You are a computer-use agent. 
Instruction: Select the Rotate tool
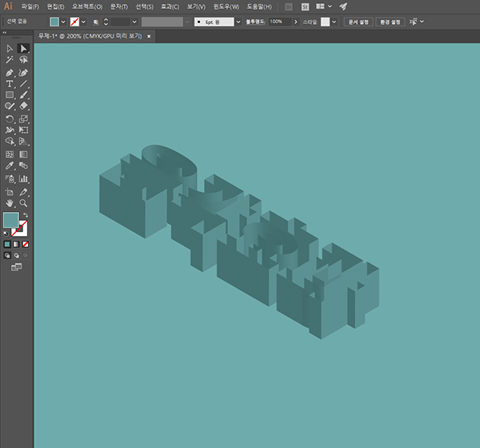(10, 119)
